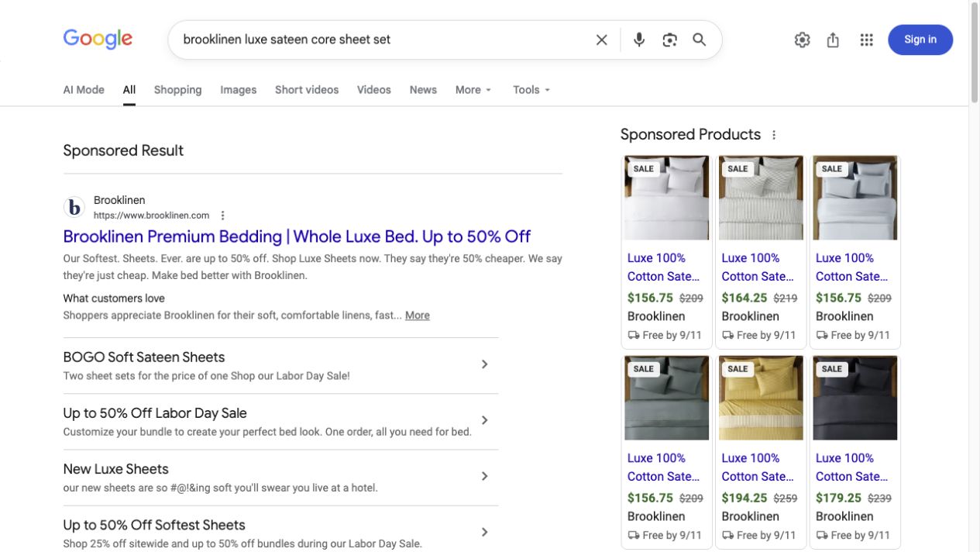Click the $194.25 price text
This screenshot has height=552, width=980.
pos(744,498)
